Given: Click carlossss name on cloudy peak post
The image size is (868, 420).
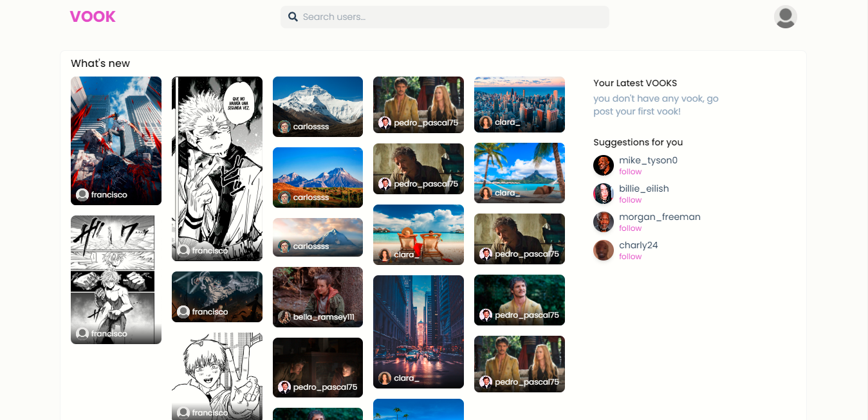Looking at the screenshot, I should tap(311, 246).
